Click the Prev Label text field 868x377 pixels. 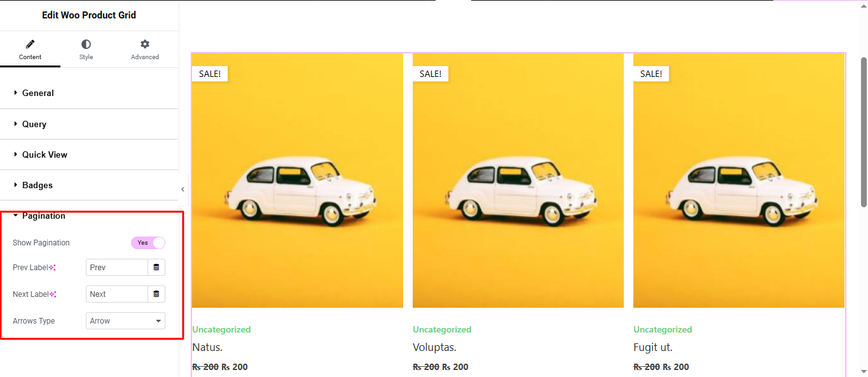(117, 268)
